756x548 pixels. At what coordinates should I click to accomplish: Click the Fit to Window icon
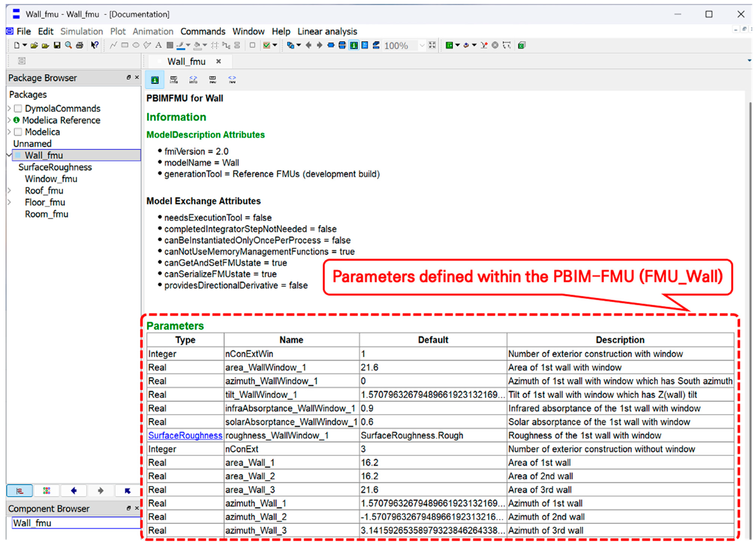click(x=432, y=45)
